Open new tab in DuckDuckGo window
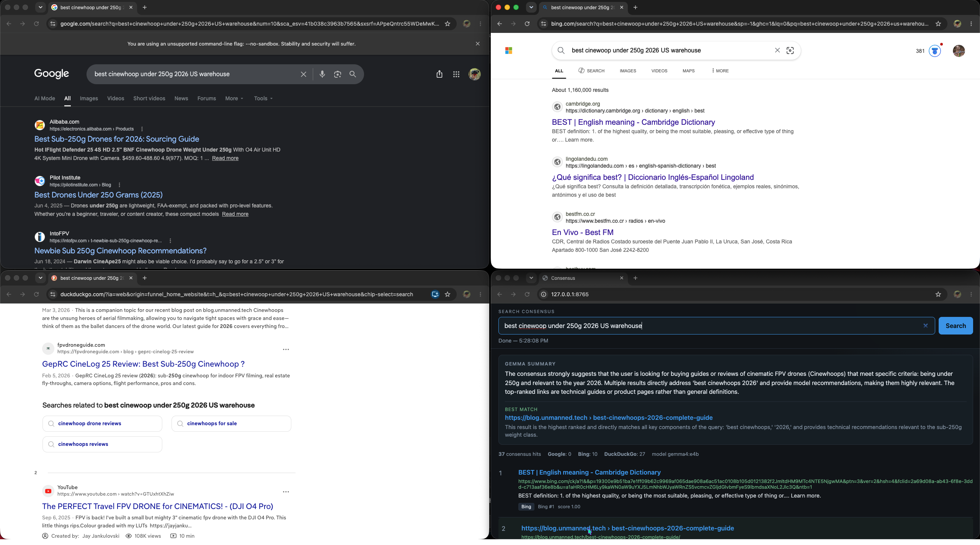This screenshot has height=545, width=980. (144, 278)
